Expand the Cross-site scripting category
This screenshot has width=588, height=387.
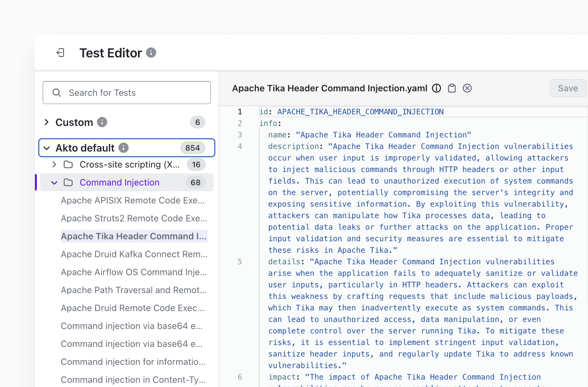point(54,164)
